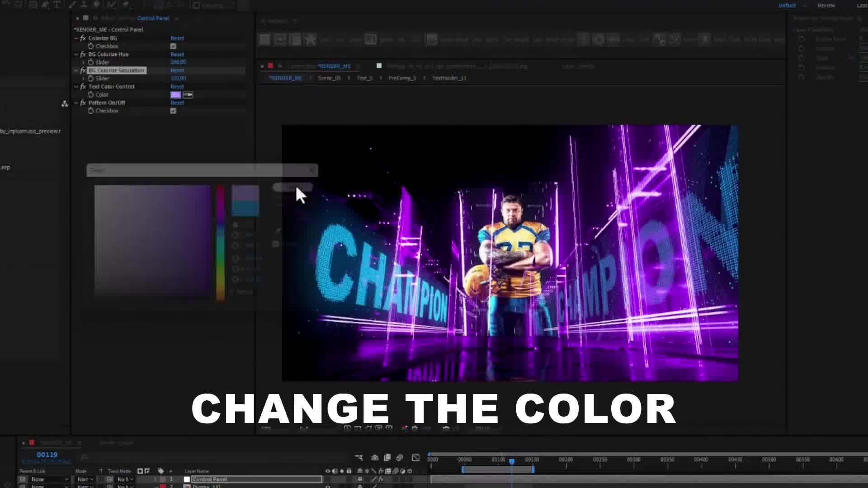Select the RENDER_ME breadcrumb in the flowchart bar
868x488 pixels.
pyautogui.click(x=285, y=78)
